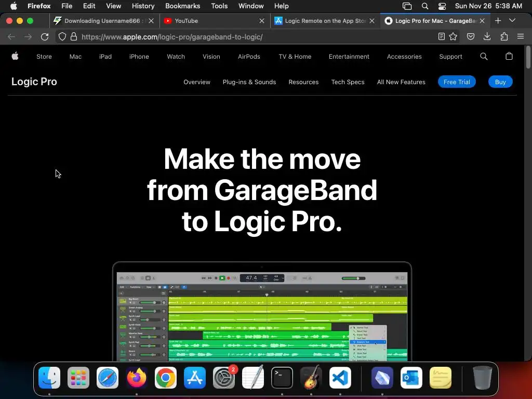Click the Logic Pro title link
This screenshot has height=399, width=532.
click(34, 82)
